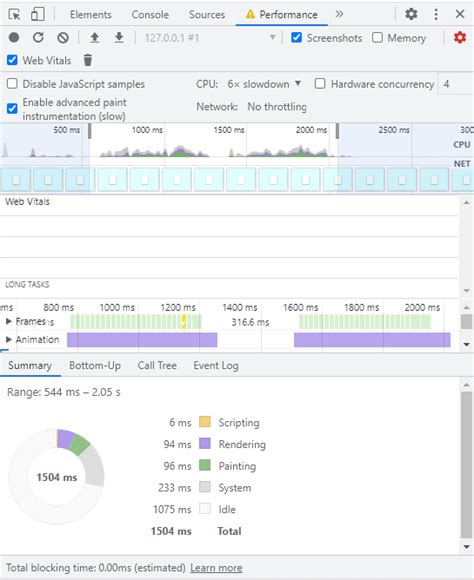Start recording with the record button
The height and width of the screenshot is (580, 474).
tap(14, 38)
